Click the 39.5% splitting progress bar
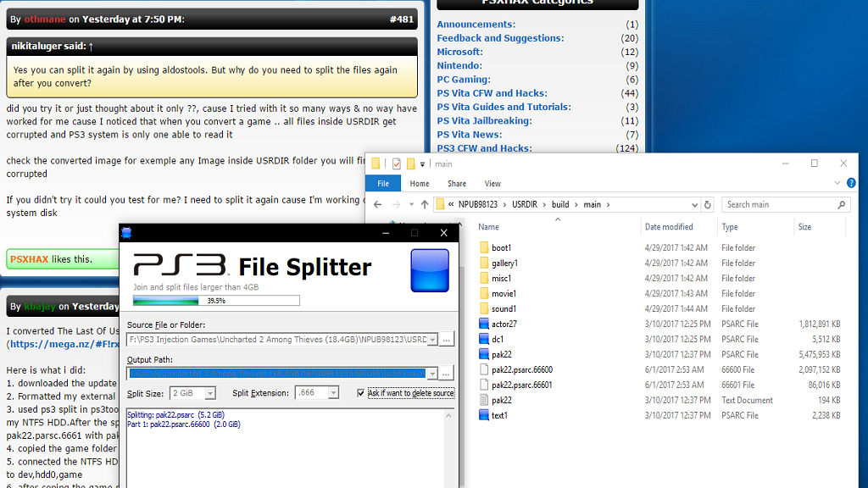The height and width of the screenshot is (488, 868). [216, 301]
